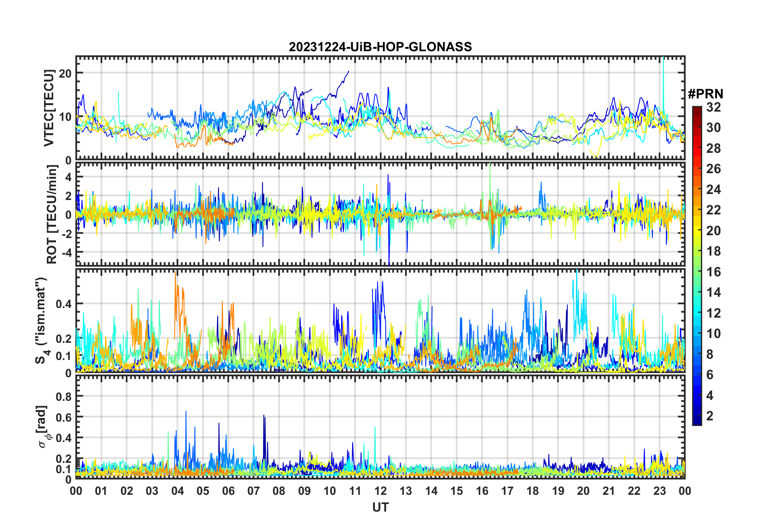Click the 10 tick on VTEC y-axis

[65, 117]
